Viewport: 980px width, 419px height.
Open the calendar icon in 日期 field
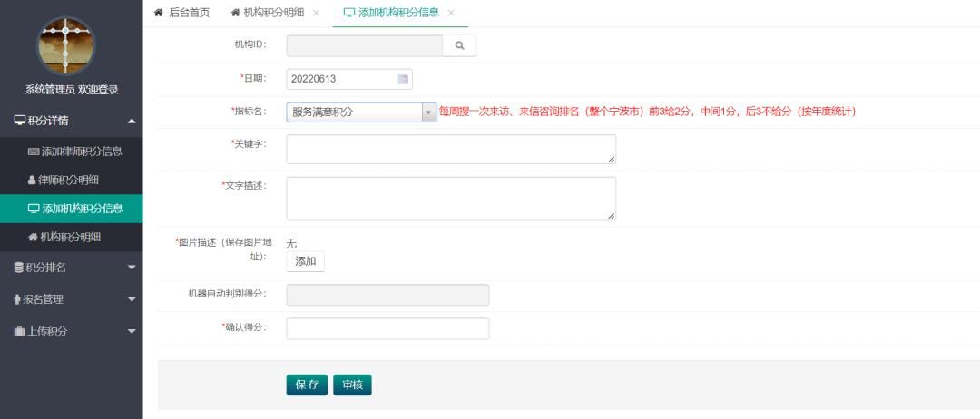(x=404, y=79)
